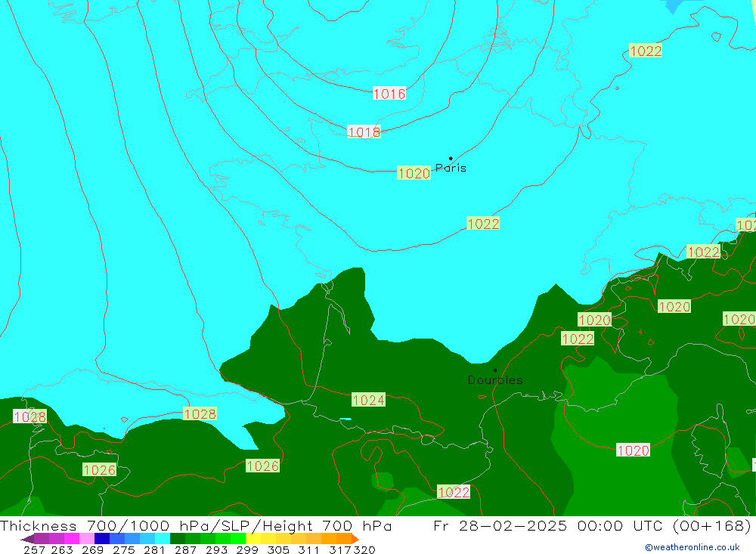Click the black dot marking Paris
The width and height of the screenshot is (756, 554).
point(451,158)
